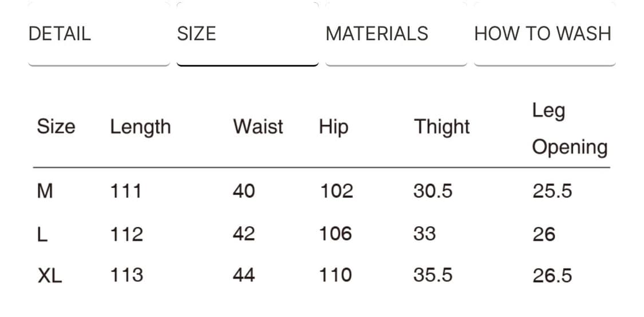Select the SIZE tab
The image size is (644, 317).
pyautogui.click(x=248, y=34)
